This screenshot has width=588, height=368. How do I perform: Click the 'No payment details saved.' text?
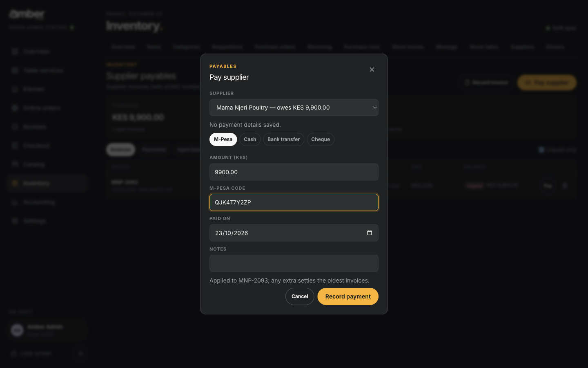click(245, 125)
